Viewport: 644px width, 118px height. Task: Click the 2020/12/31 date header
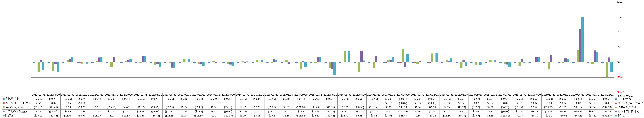click(607, 95)
